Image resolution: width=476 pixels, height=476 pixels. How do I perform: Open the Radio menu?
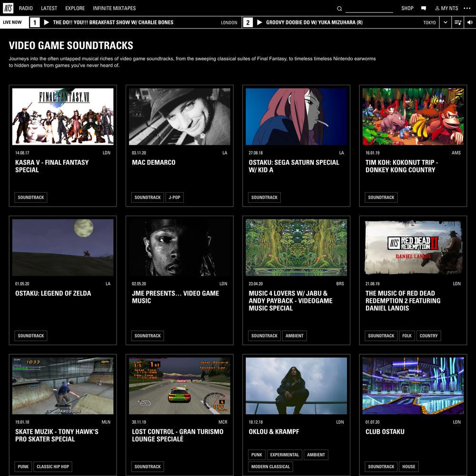[x=26, y=8]
